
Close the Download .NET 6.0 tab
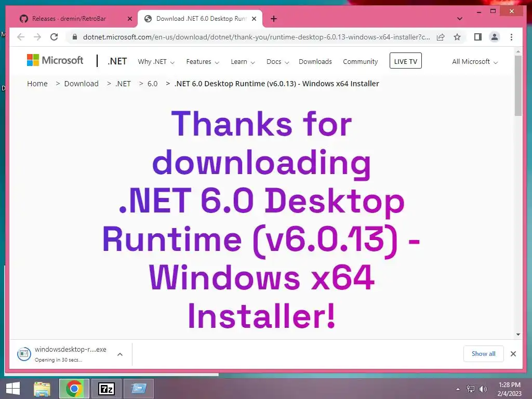254,19
